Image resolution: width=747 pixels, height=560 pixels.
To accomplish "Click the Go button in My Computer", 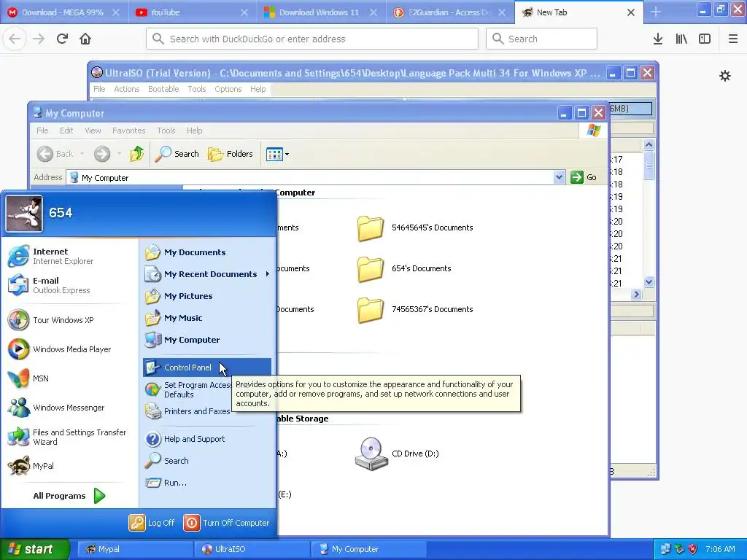I will (584, 177).
